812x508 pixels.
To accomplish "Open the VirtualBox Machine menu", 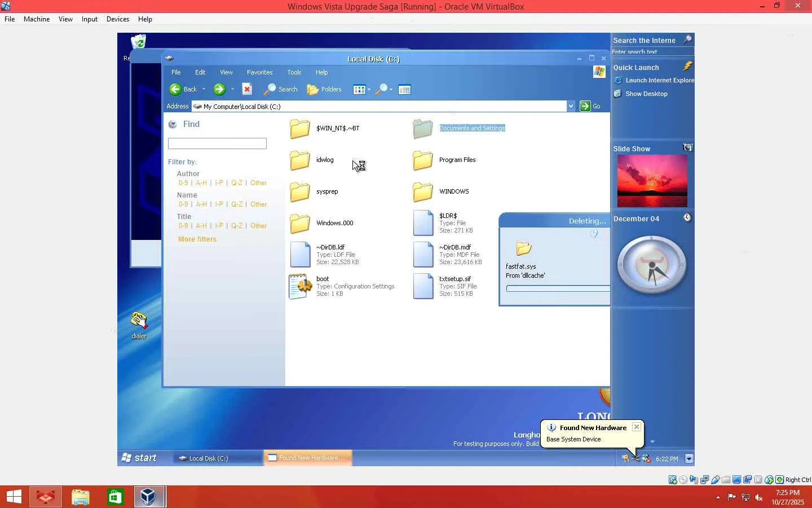I will [37, 19].
